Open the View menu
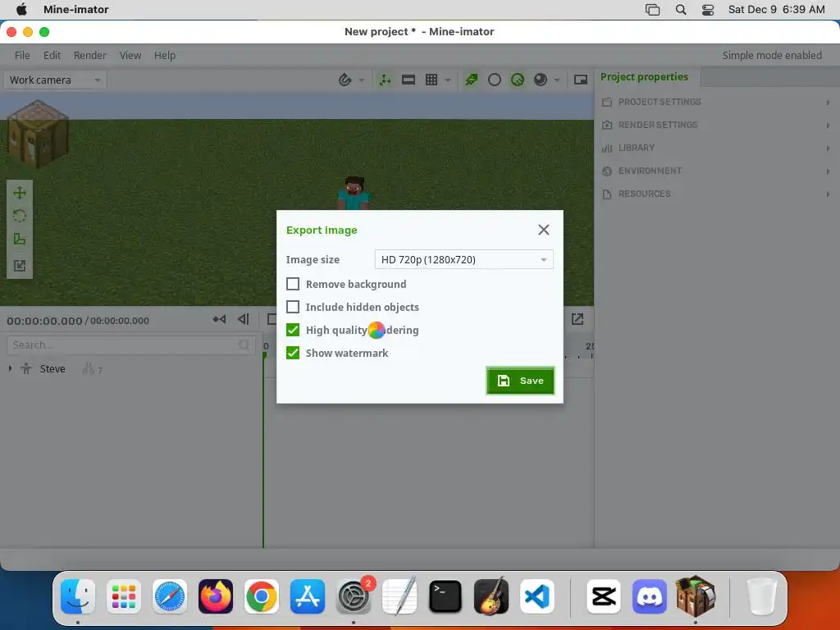This screenshot has height=630, width=840. [130, 55]
